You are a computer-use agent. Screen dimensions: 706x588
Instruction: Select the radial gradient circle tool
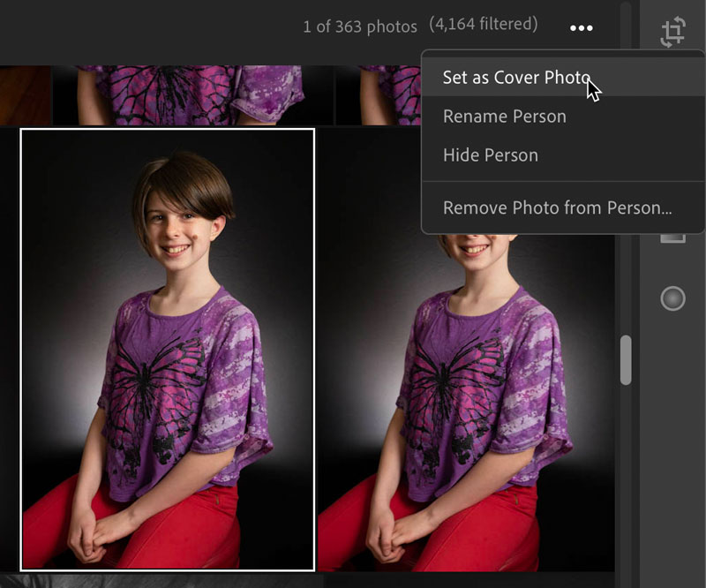click(x=672, y=298)
